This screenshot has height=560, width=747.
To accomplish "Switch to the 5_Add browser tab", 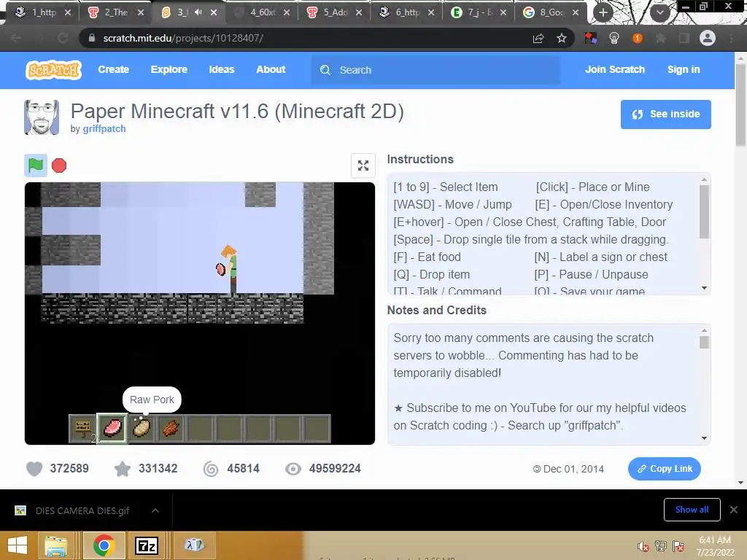I will 333,12.
